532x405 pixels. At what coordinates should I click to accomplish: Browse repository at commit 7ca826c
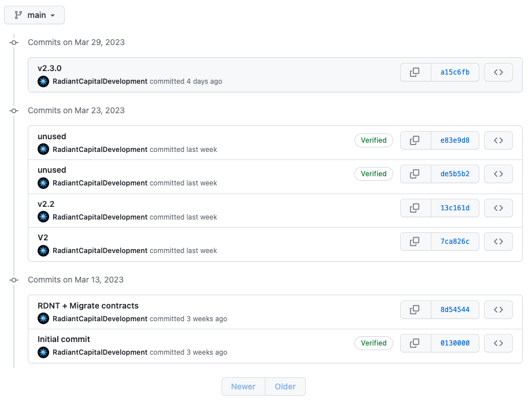point(498,241)
